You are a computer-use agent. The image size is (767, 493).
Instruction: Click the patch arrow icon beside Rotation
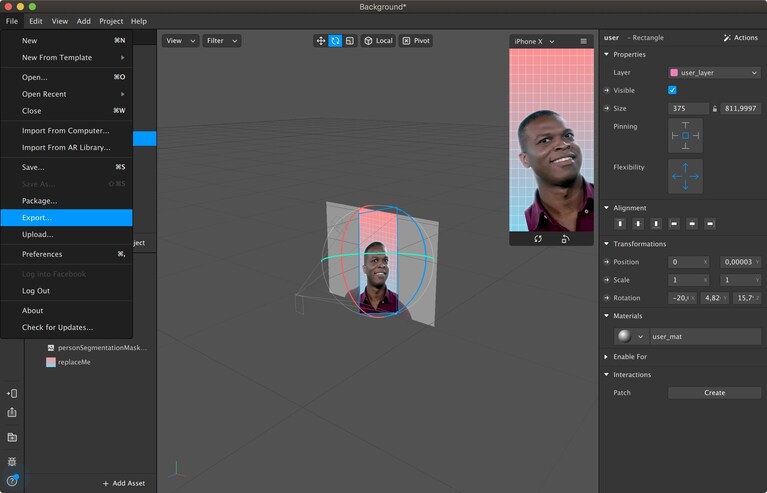[x=607, y=298]
